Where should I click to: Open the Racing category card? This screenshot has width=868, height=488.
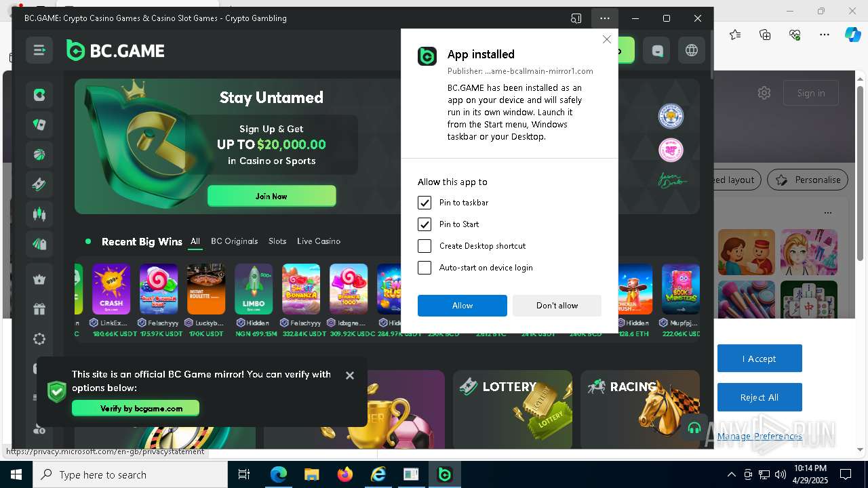(640, 409)
